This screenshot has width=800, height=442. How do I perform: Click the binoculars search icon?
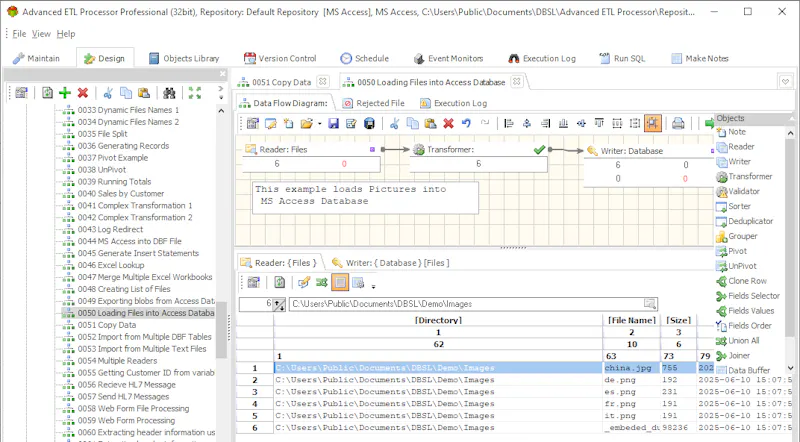click(x=169, y=92)
